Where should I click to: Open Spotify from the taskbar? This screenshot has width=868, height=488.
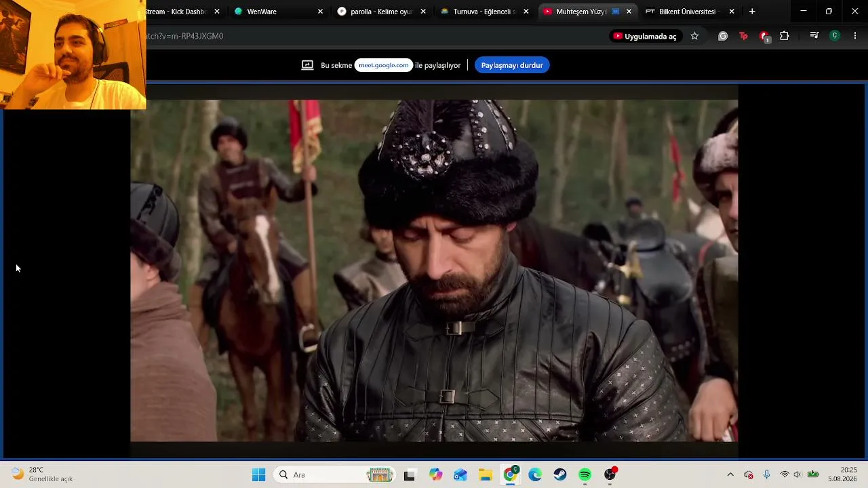coord(585,474)
